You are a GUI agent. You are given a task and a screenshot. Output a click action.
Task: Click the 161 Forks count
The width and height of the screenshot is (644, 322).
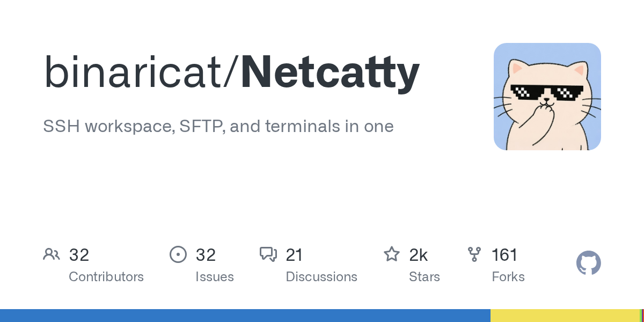[504, 255]
